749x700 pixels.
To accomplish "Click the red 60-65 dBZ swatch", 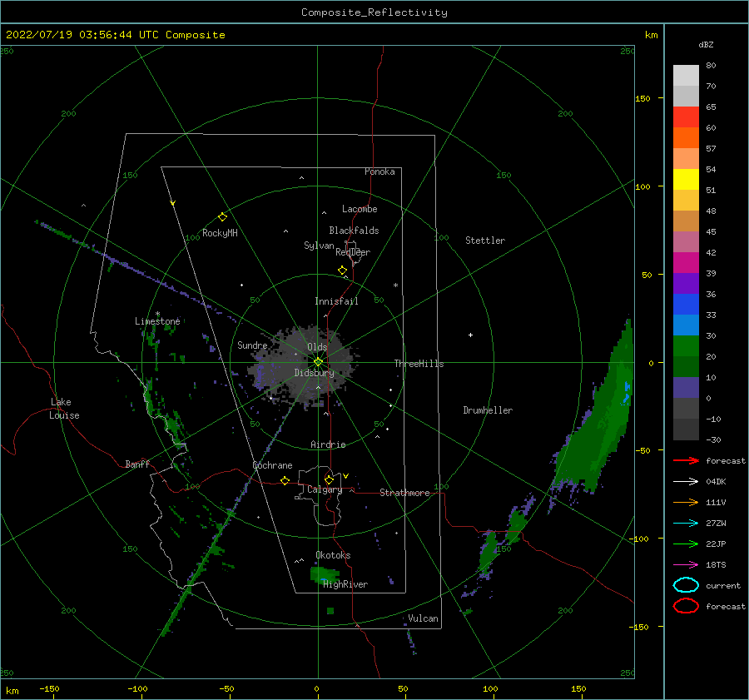I will pyautogui.click(x=686, y=117).
